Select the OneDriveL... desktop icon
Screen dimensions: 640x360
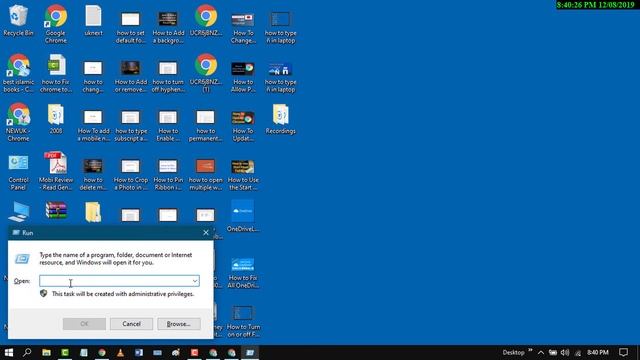[x=243, y=216]
